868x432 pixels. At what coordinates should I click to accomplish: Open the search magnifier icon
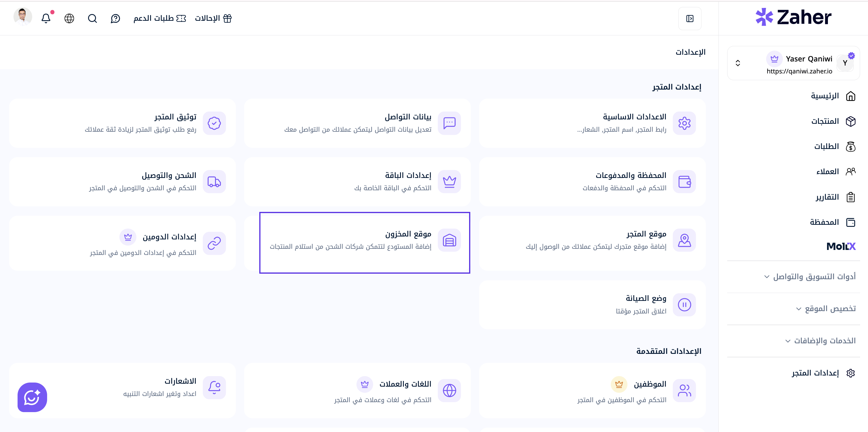[92, 18]
